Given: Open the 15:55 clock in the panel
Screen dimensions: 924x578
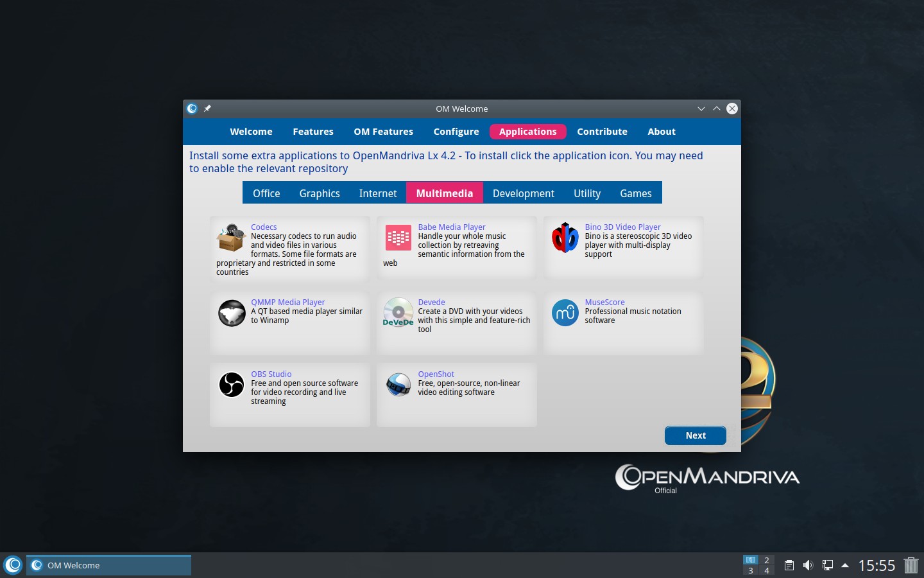Looking at the screenshot, I should click(877, 565).
